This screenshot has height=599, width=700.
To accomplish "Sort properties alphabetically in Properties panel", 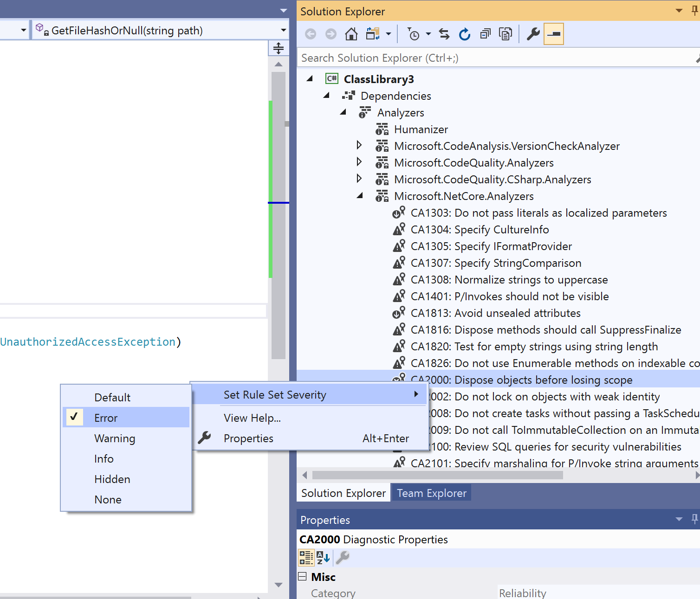I will [324, 558].
